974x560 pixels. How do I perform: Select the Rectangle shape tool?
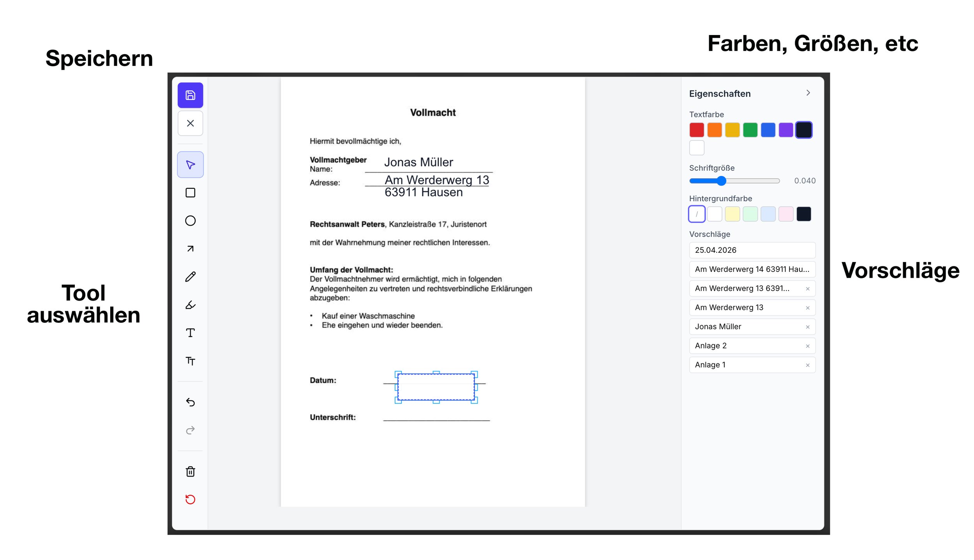tap(190, 193)
